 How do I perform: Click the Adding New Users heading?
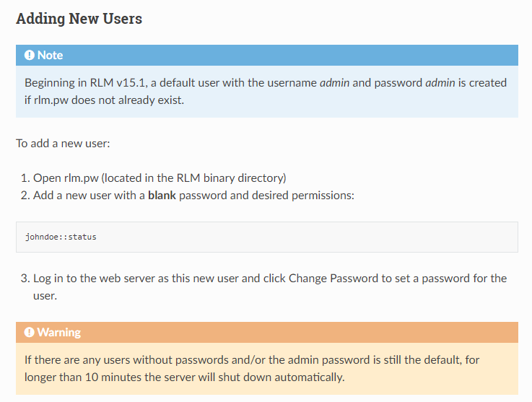pos(79,19)
